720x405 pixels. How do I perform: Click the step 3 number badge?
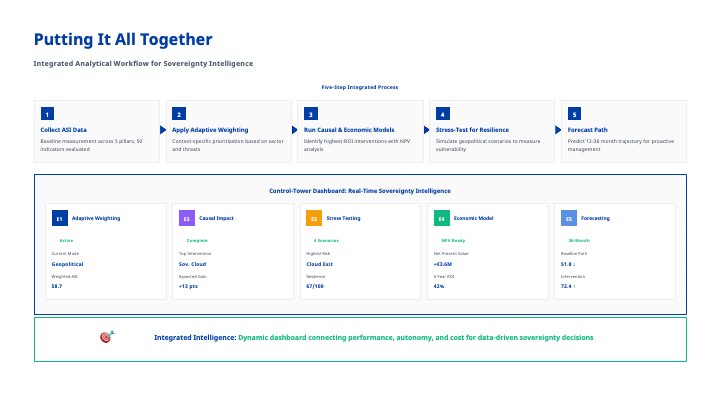tap(311, 114)
